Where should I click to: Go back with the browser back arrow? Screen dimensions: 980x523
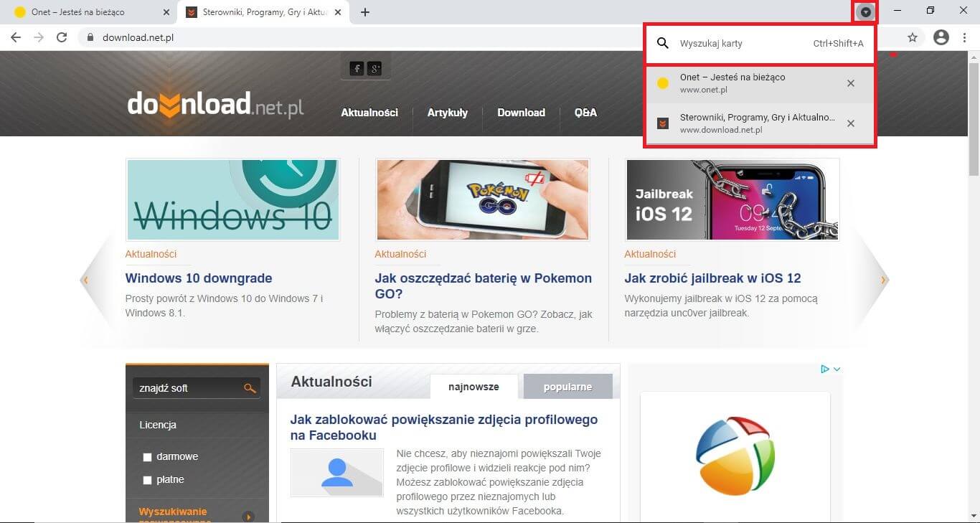pyautogui.click(x=16, y=37)
